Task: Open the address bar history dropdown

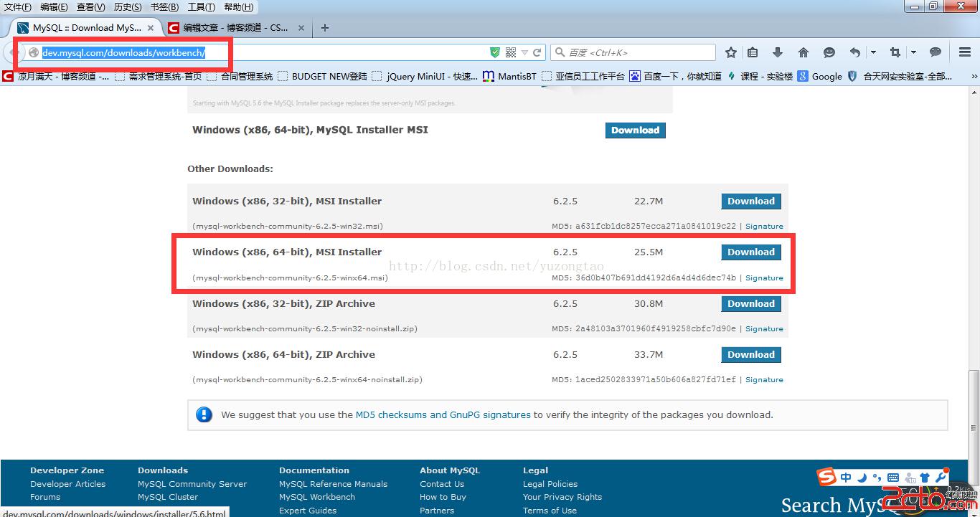Action: coord(524,52)
